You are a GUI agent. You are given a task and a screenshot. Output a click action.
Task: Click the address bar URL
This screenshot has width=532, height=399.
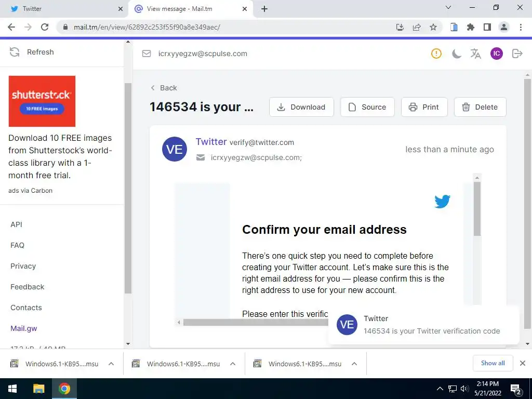[x=147, y=27]
